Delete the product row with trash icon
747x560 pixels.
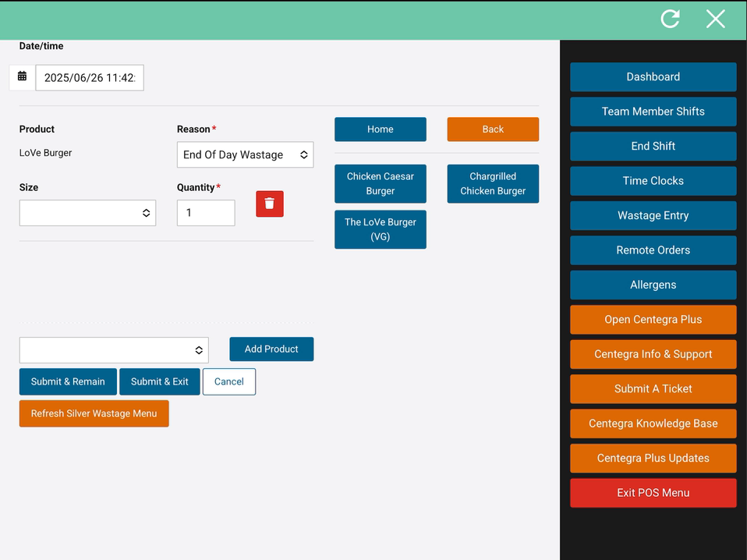coord(269,204)
